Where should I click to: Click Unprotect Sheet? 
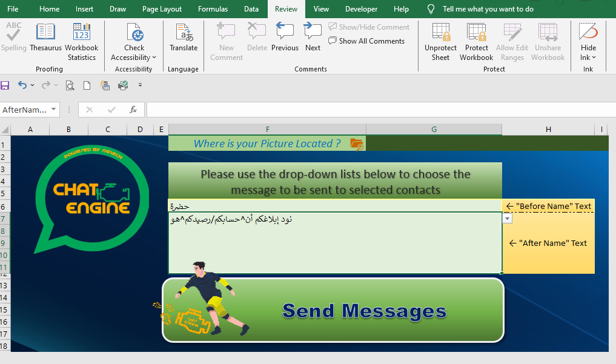tap(440, 42)
